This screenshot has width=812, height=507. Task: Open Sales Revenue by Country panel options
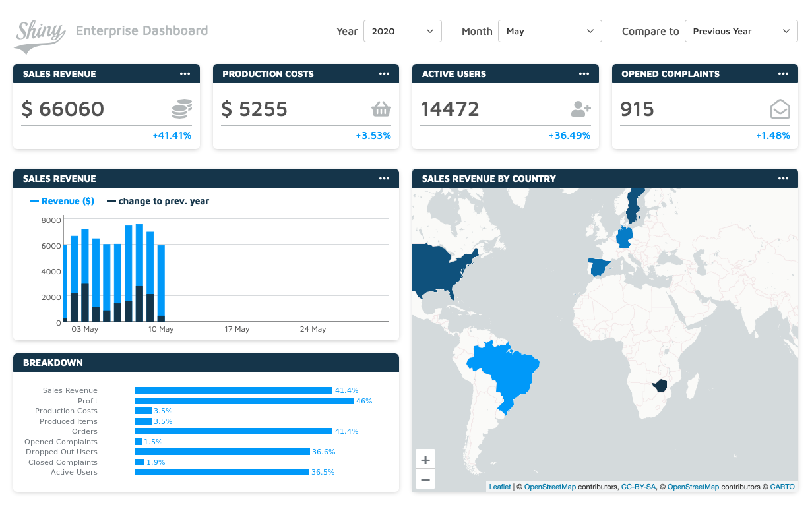point(783,179)
